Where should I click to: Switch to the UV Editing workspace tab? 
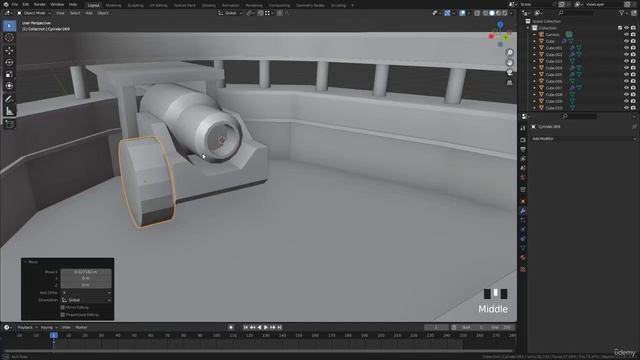[x=158, y=5]
